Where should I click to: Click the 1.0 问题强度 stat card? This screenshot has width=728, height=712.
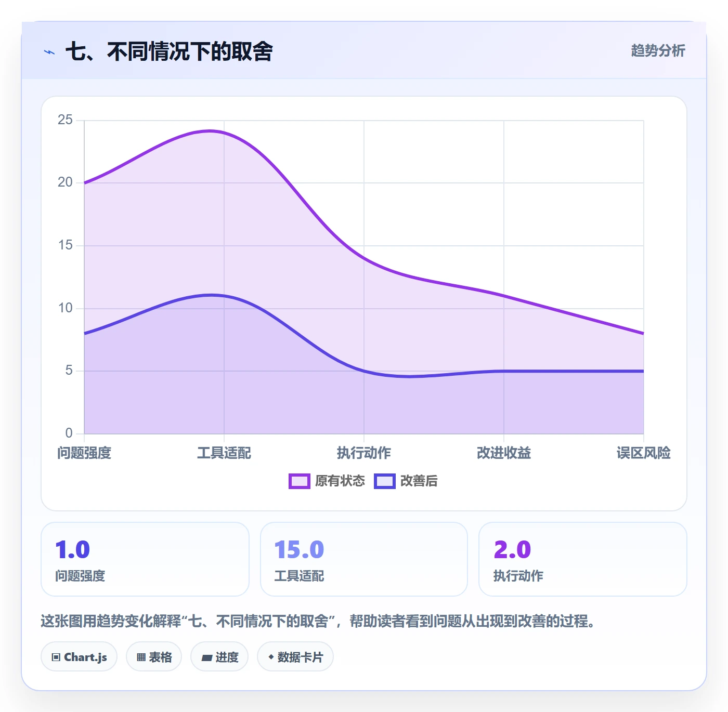[x=145, y=559]
